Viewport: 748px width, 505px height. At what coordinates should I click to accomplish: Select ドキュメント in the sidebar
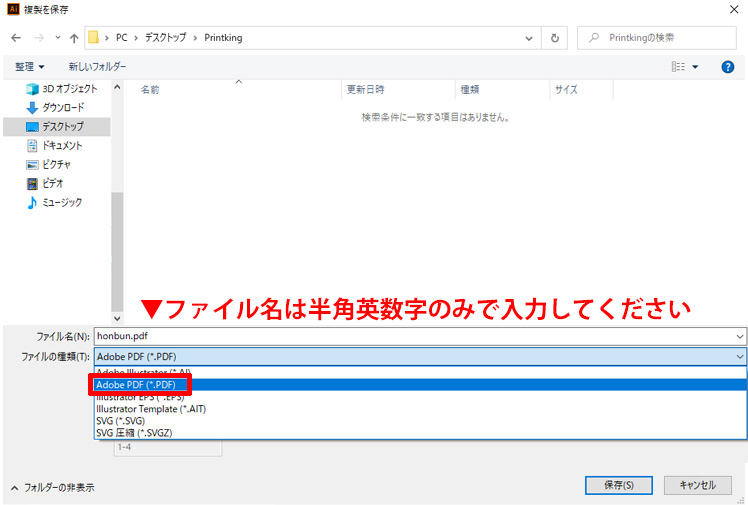tap(54, 146)
